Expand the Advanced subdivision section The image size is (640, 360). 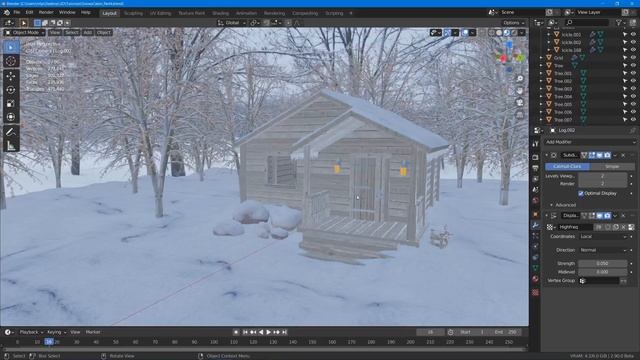[551, 205]
